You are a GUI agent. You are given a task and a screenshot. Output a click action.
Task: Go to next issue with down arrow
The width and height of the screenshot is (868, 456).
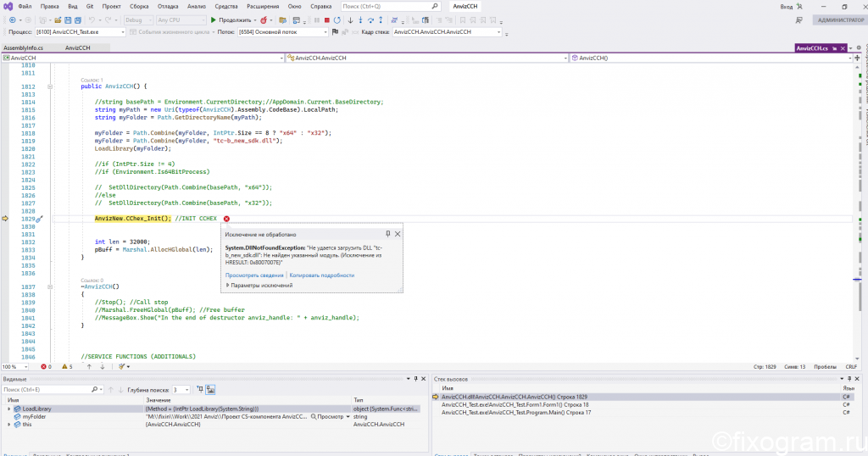[x=103, y=366]
